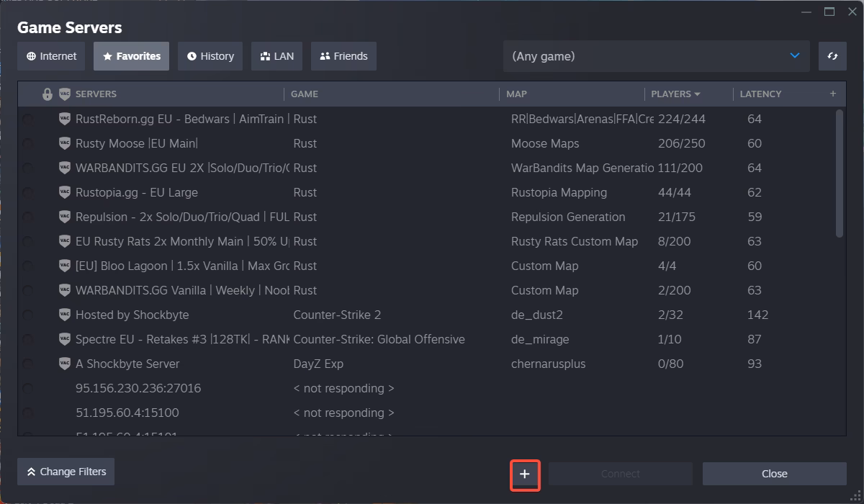The image size is (864, 504).
Task: Click the Repulsion Generation map cell
Action: 568,217
